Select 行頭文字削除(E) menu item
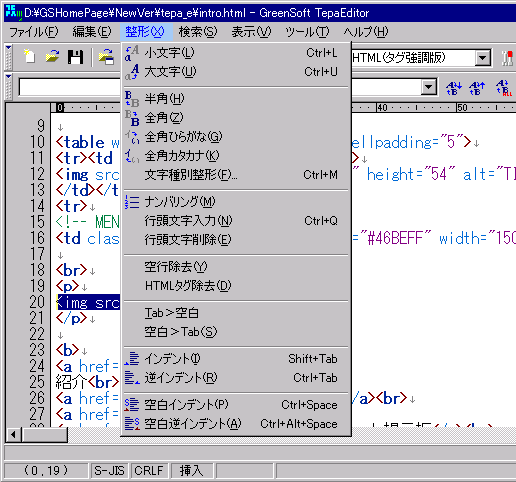This screenshot has height=482, width=516. [236, 240]
